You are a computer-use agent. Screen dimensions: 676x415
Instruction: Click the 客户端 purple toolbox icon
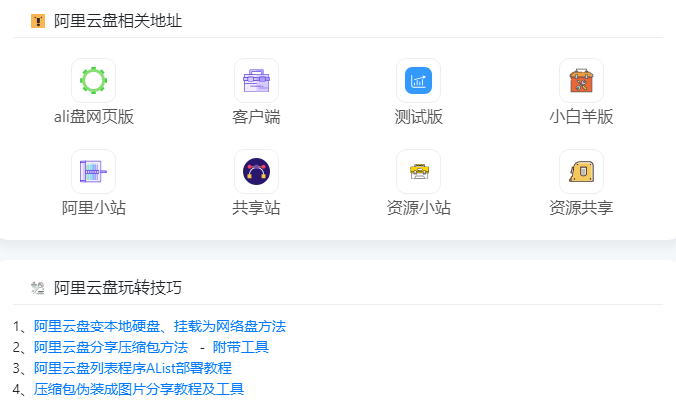click(x=257, y=81)
